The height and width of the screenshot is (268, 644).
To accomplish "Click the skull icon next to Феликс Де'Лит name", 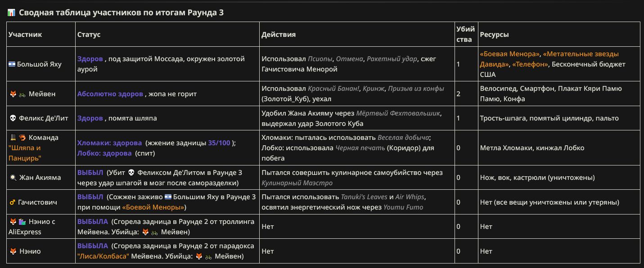I will (13, 118).
